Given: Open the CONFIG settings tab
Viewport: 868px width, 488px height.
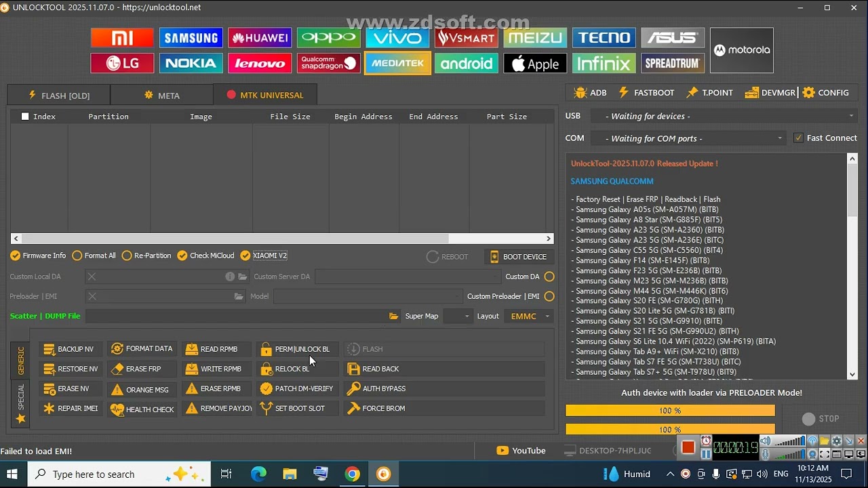Looking at the screenshot, I should pyautogui.click(x=825, y=92).
